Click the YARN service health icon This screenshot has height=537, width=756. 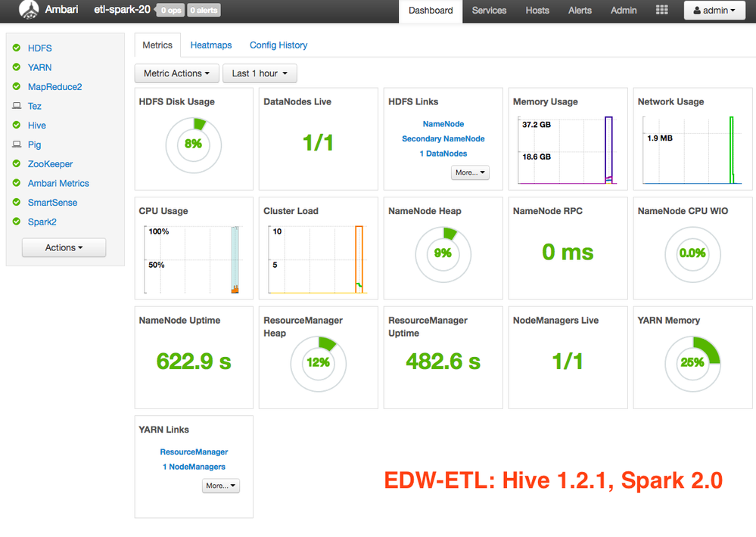point(18,67)
